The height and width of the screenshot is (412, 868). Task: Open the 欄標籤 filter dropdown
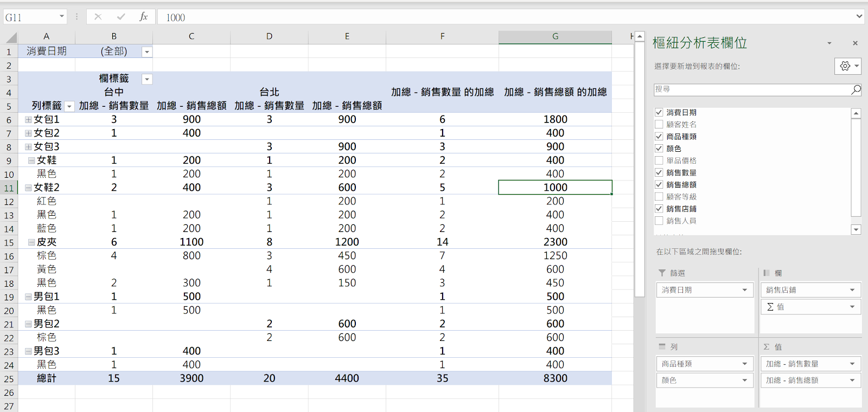point(146,79)
